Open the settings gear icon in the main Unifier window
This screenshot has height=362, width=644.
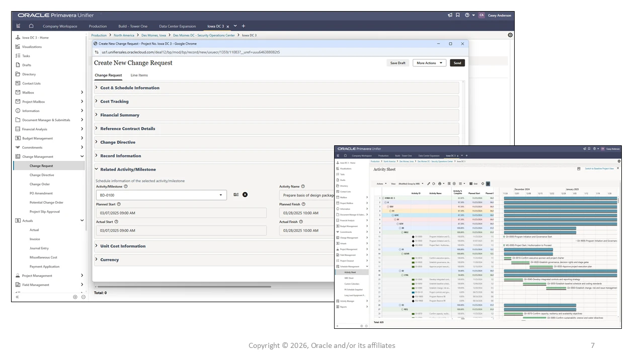tap(510, 35)
